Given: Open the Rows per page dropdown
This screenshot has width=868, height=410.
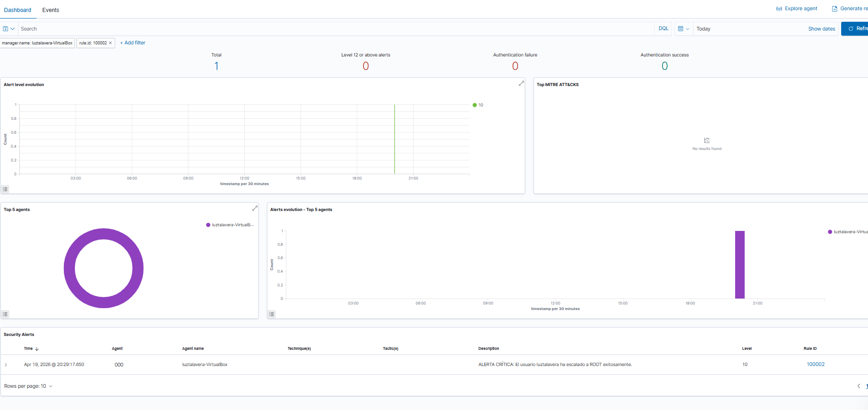Looking at the screenshot, I should (28, 386).
